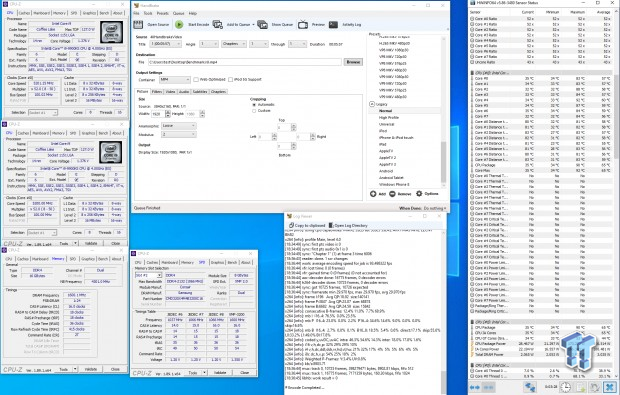Open the Modulus dropdown
The width and height of the screenshot is (620, 395).
tap(179, 135)
